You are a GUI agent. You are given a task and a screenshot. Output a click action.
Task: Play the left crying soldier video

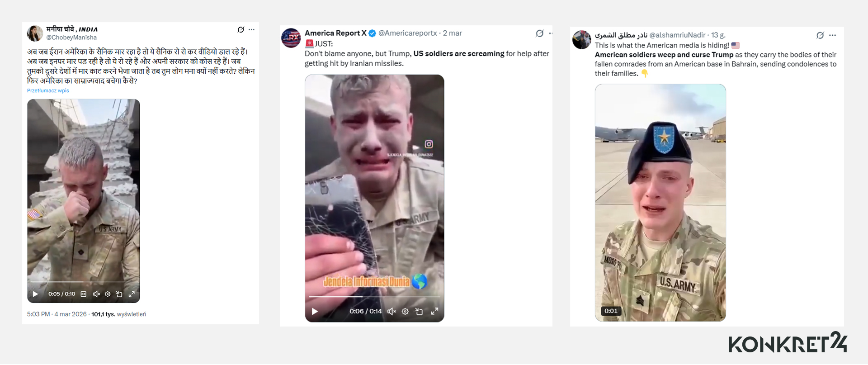point(35,294)
